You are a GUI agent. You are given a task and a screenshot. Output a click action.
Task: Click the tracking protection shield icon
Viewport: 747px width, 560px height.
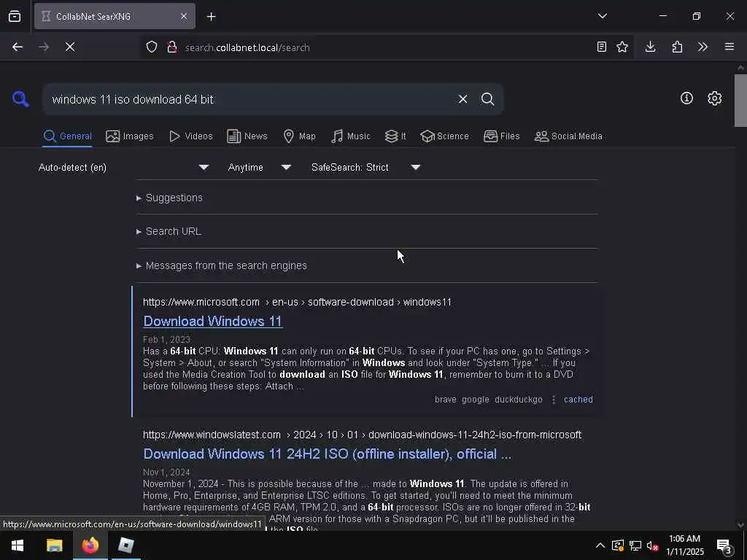coord(152,47)
